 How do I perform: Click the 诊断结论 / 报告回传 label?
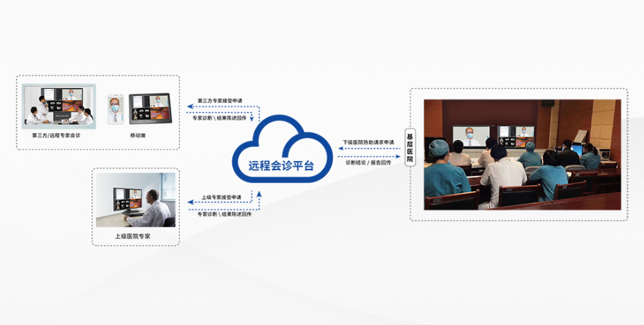[368, 162]
